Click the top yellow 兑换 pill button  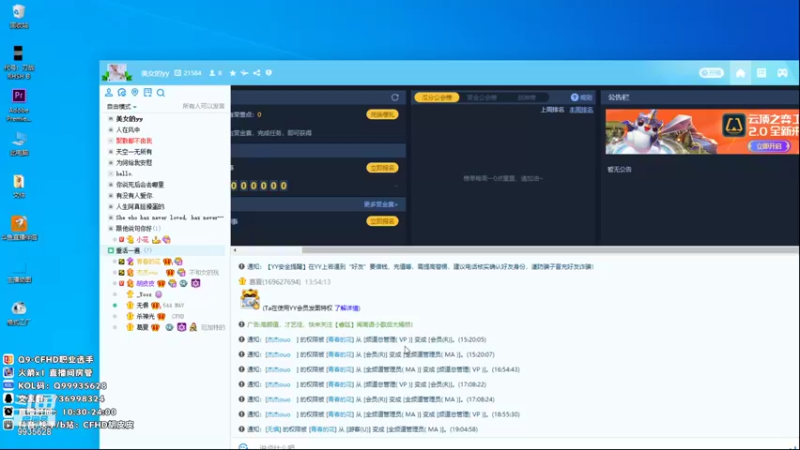point(382,114)
